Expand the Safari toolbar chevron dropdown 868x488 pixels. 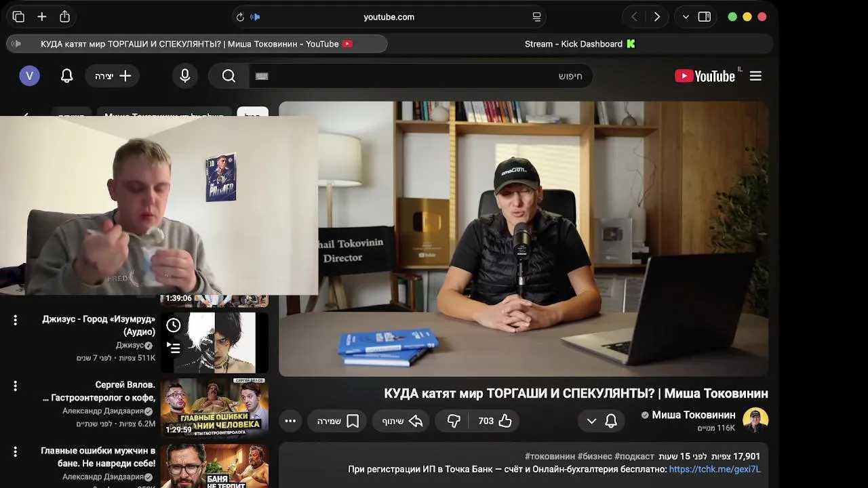686,17
